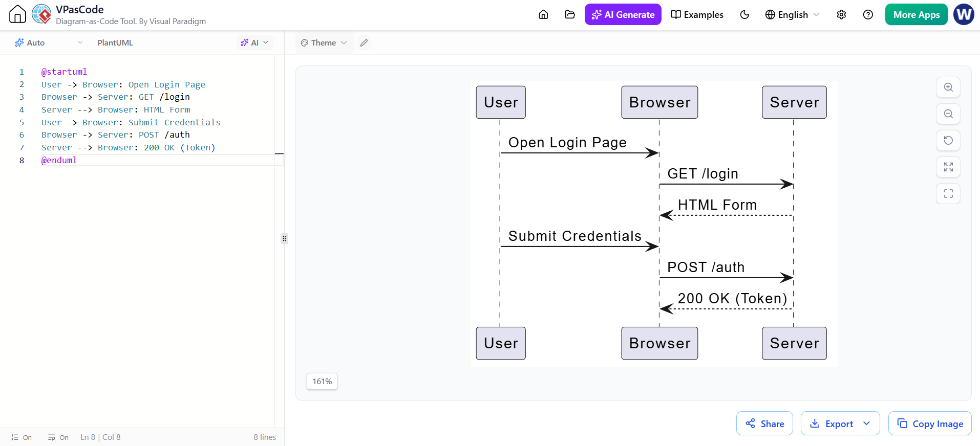The height and width of the screenshot is (446, 980).
Task: Click the 'POST /auth' message label in diagram
Action: [x=706, y=267]
